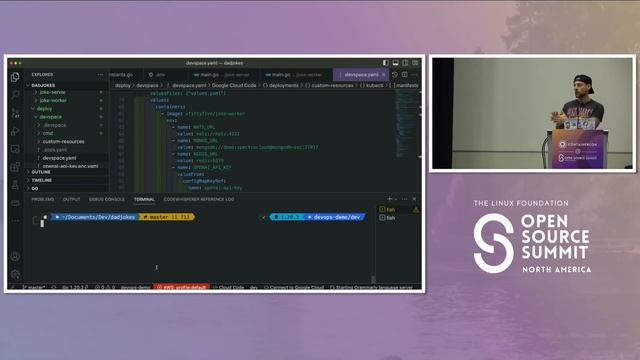
Task: Open the Manage gear menu
Action: click(15, 274)
